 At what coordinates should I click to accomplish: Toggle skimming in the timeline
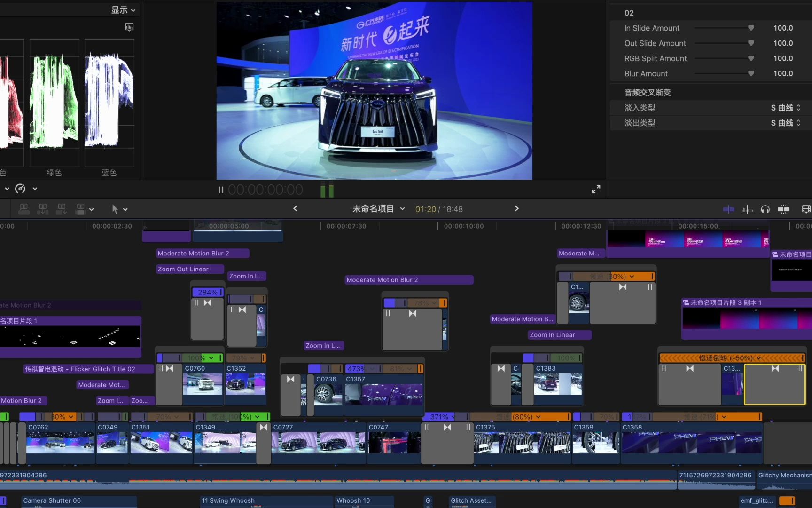click(729, 209)
